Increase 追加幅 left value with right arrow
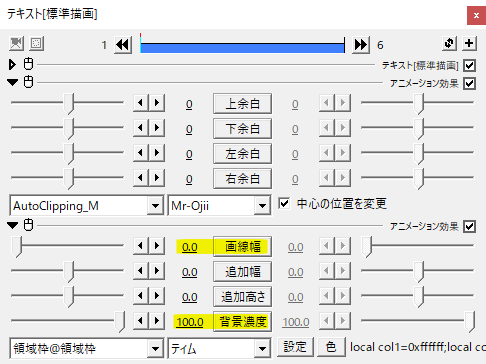The height and width of the screenshot is (364, 486). point(157,271)
